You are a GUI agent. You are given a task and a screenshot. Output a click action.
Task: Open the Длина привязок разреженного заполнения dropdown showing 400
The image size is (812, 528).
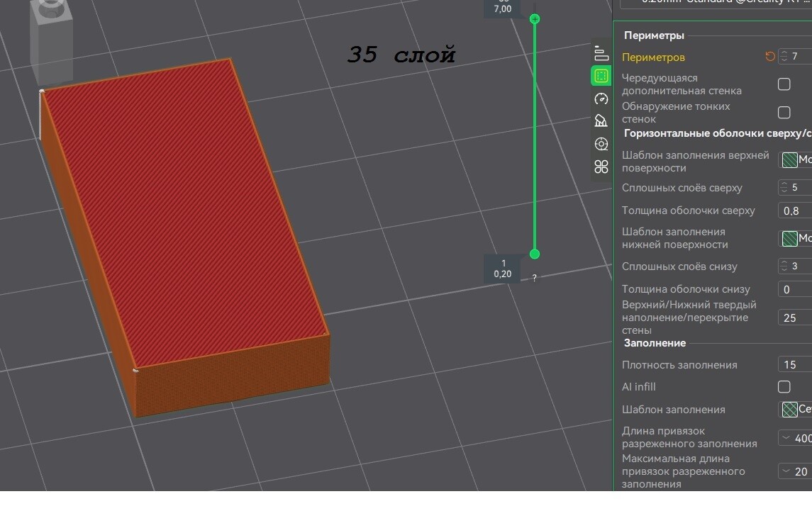[x=796, y=438]
